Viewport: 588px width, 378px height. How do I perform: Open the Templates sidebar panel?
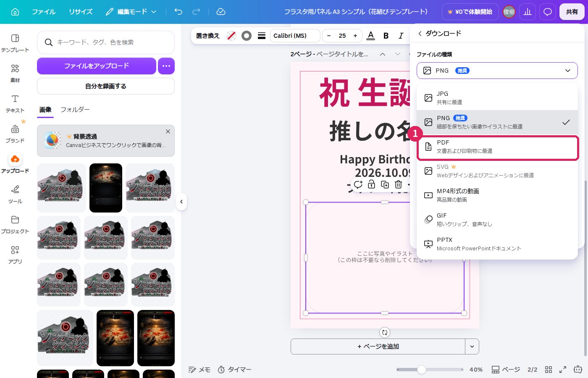point(15,43)
